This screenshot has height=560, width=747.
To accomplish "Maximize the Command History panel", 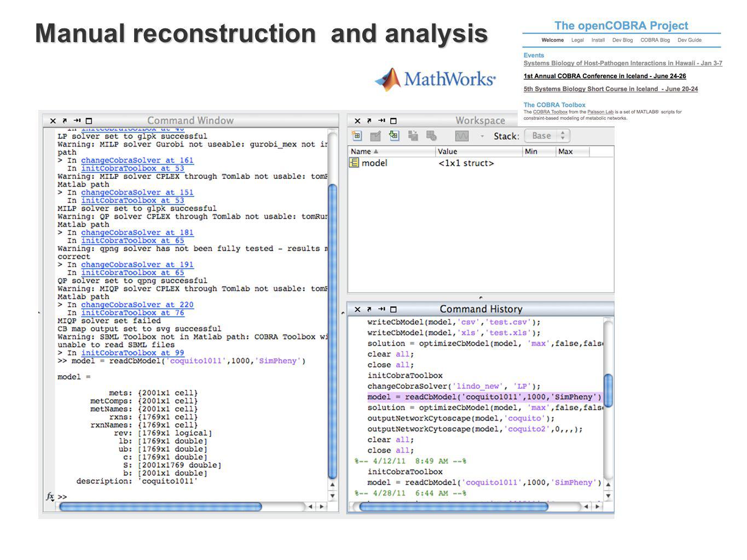I will click(393, 310).
